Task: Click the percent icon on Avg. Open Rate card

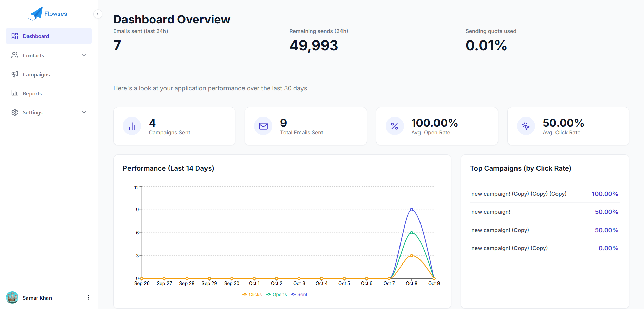Action: tap(394, 126)
